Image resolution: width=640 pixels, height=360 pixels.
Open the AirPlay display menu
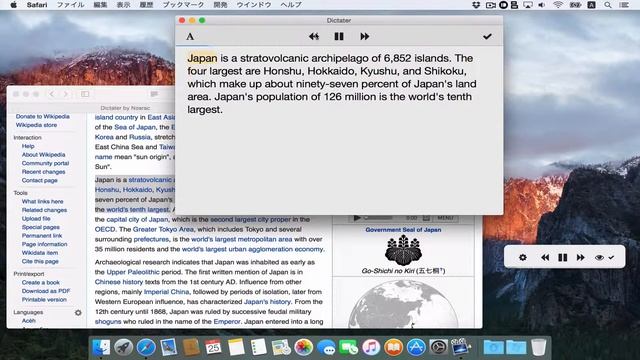pyautogui.click(x=528, y=5)
